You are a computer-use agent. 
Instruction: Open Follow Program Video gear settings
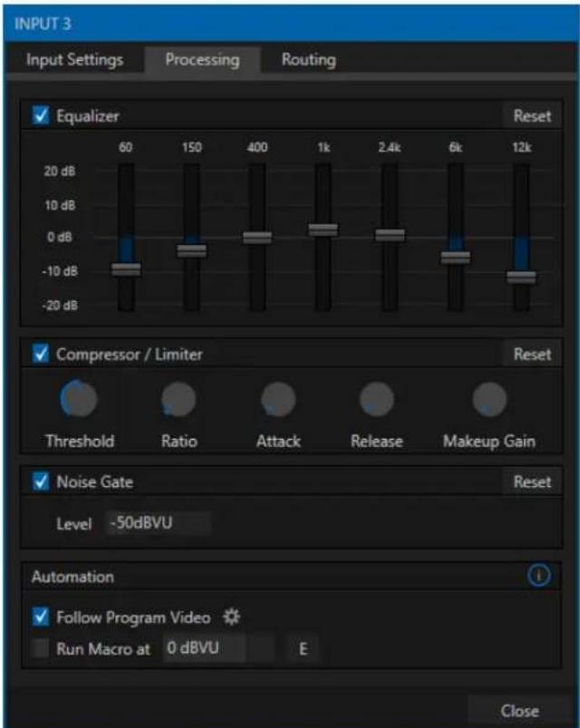tap(231, 617)
